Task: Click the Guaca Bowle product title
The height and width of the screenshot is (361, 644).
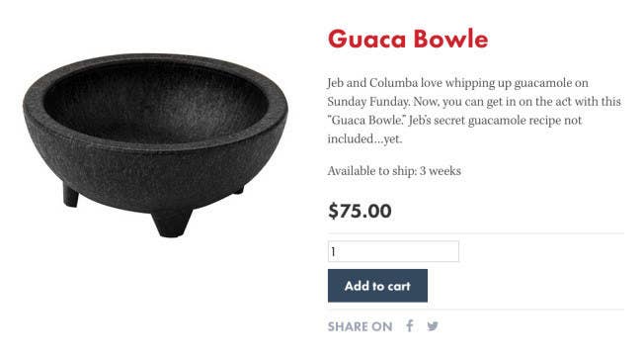Action: pos(408,39)
